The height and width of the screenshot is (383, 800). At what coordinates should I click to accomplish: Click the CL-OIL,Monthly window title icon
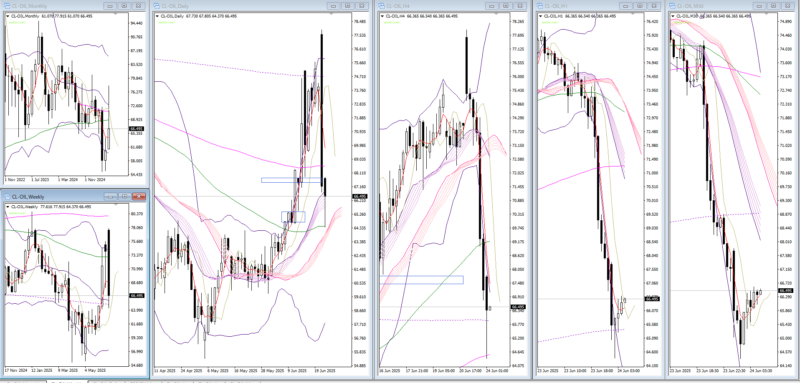6,6
